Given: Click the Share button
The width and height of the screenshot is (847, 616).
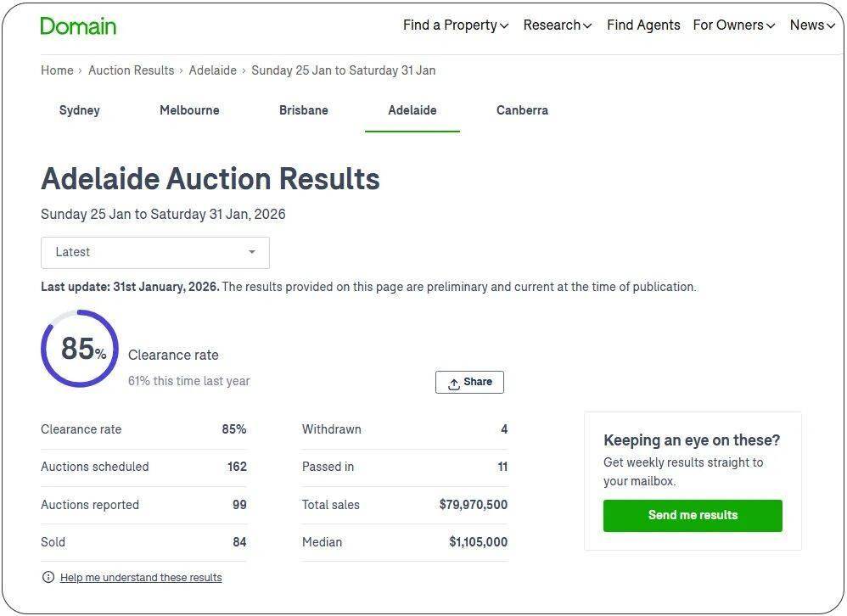Looking at the screenshot, I should tap(469, 382).
